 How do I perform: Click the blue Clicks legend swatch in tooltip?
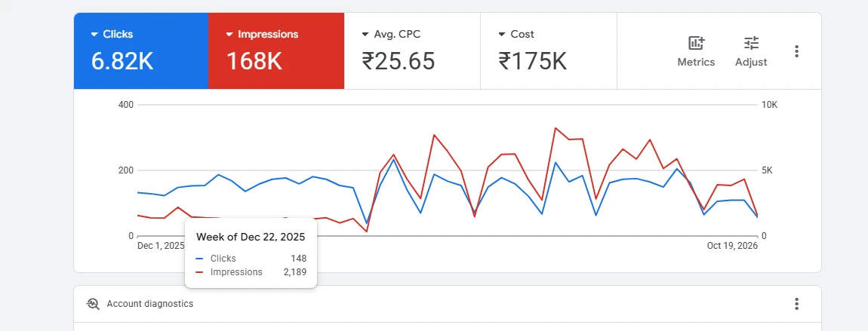click(200, 259)
